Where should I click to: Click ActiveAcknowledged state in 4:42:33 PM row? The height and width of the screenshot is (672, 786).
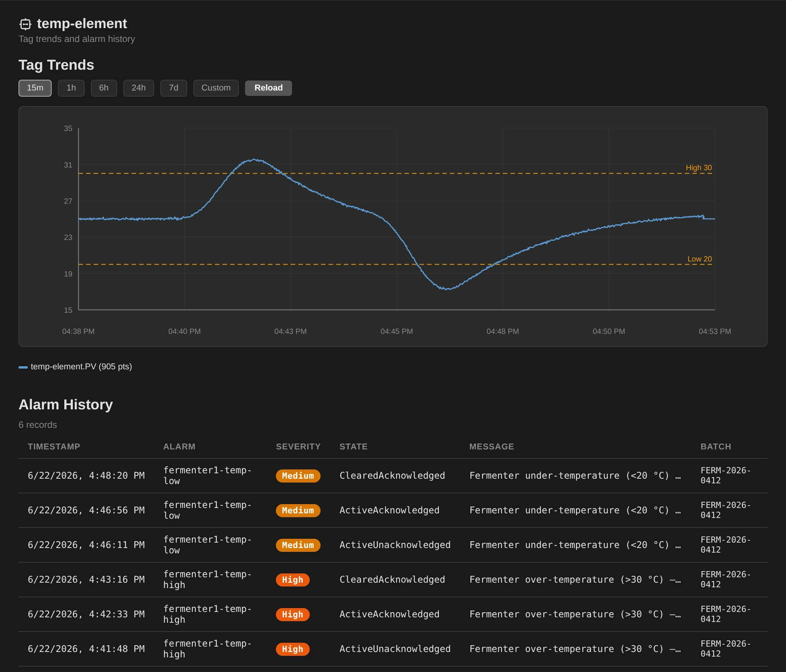pyautogui.click(x=390, y=615)
